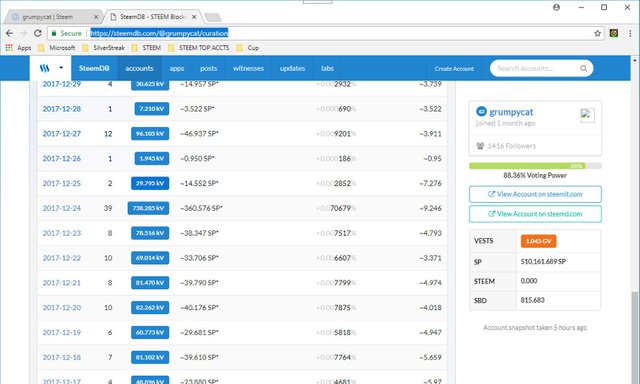Open the browser extension icon beside the star
Screen dimensions: 640x384
click(x=613, y=33)
